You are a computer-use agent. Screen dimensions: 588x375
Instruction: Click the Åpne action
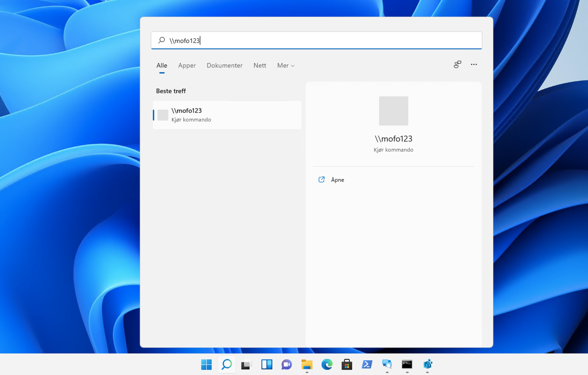click(x=338, y=180)
